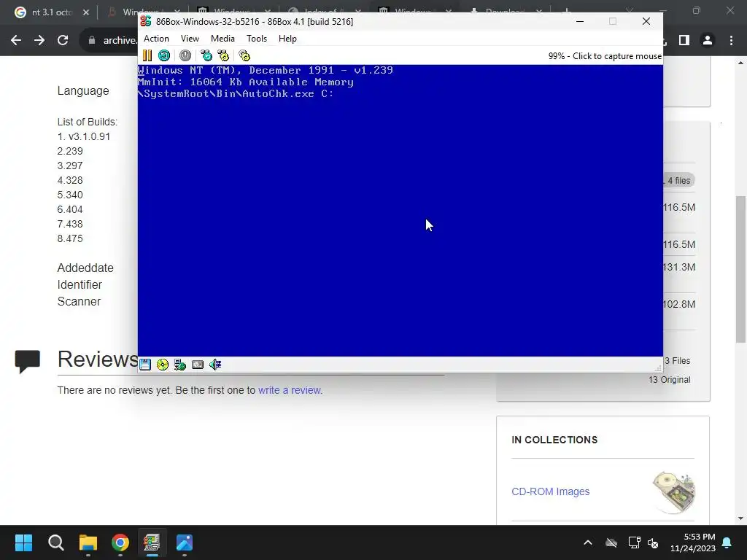Open the 'CD-ROM Images' collection link

click(550, 491)
